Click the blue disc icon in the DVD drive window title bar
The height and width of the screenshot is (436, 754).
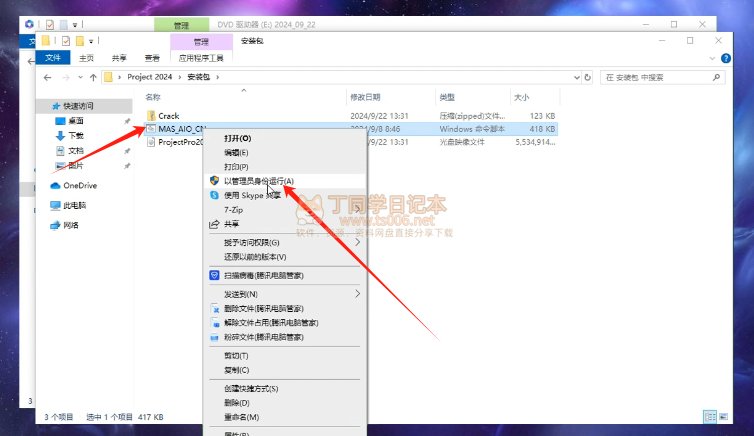29,24
